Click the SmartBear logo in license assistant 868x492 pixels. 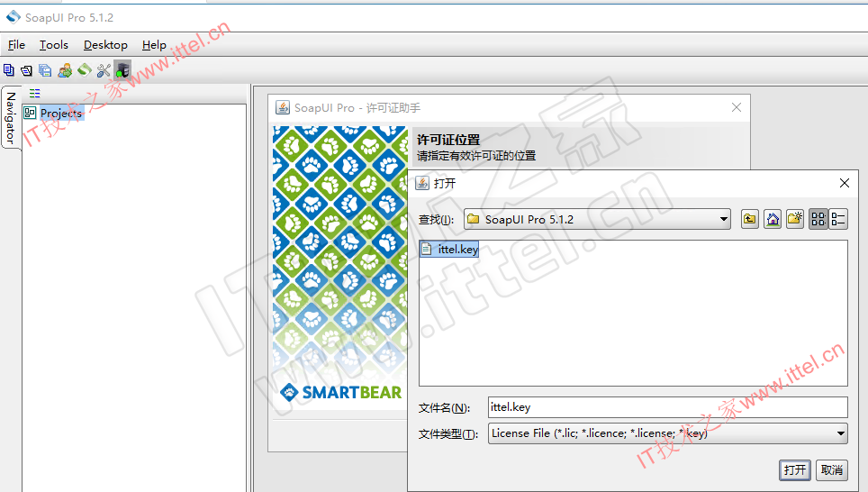pos(341,392)
